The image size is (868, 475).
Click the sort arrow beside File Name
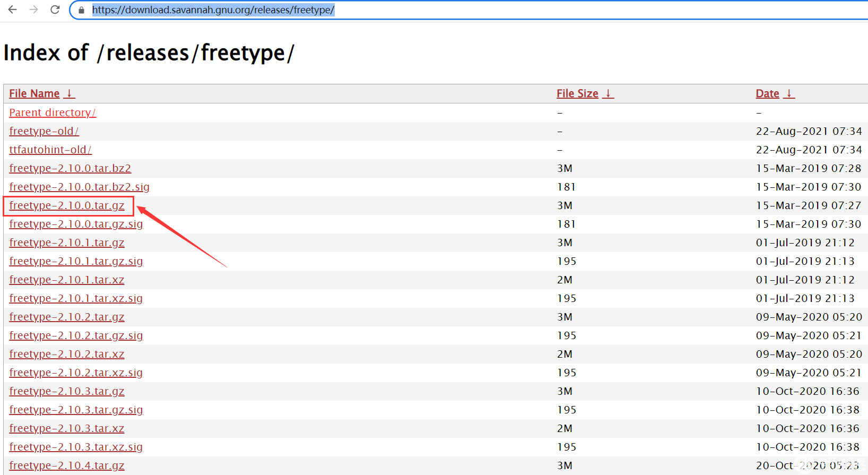coord(70,93)
